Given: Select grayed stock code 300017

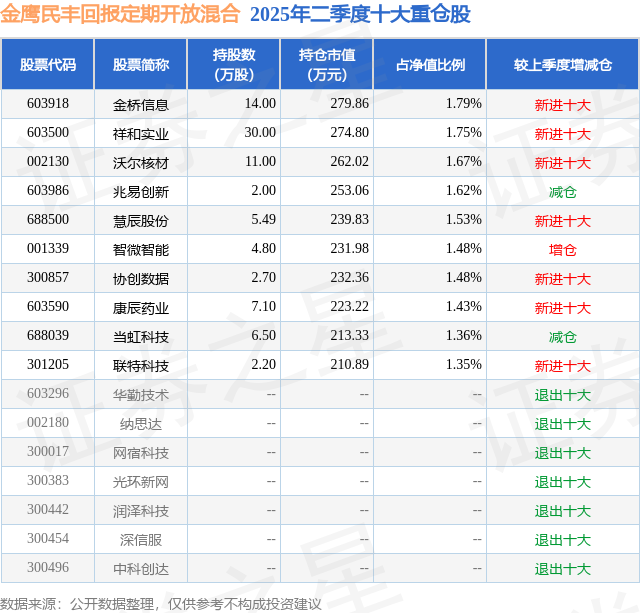Looking at the screenshot, I should (x=48, y=451).
